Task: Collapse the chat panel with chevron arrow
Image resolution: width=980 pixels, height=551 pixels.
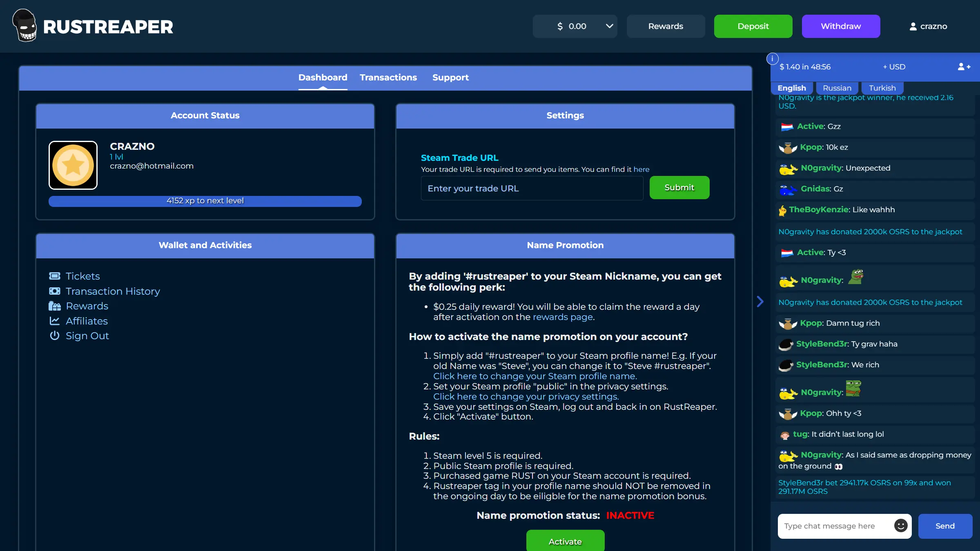Action: tap(760, 302)
